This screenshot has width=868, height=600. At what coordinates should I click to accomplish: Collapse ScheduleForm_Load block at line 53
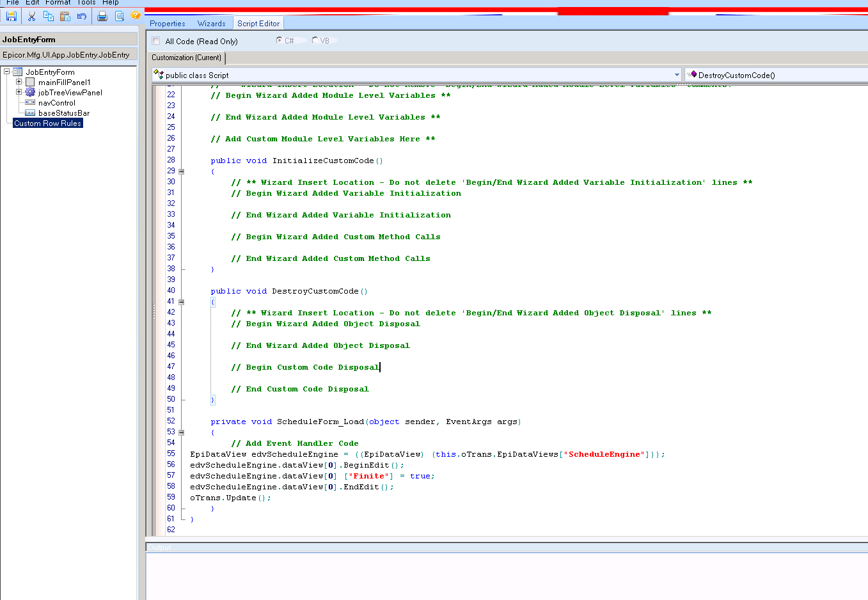pyautogui.click(x=182, y=432)
